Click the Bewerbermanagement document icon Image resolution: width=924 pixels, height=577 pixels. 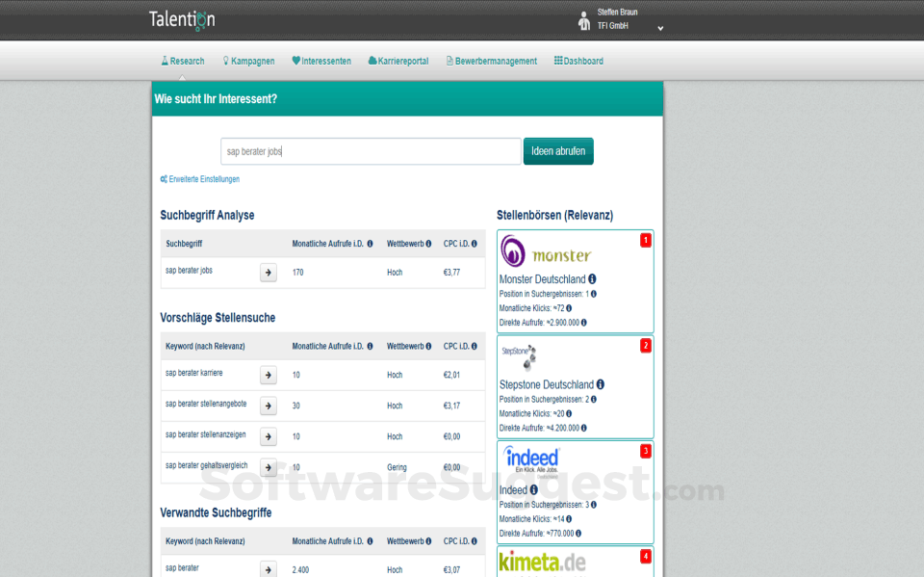click(x=450, y=61)
